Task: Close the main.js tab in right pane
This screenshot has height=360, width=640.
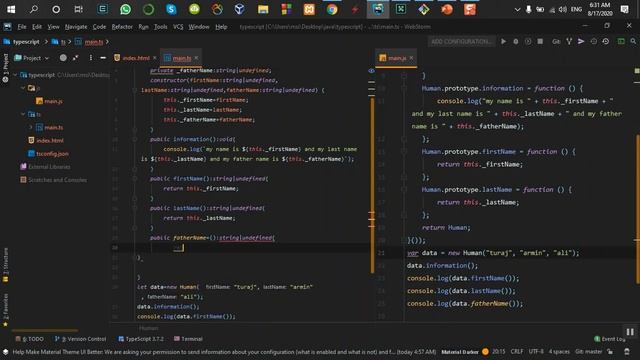Action: pos(411,58)
